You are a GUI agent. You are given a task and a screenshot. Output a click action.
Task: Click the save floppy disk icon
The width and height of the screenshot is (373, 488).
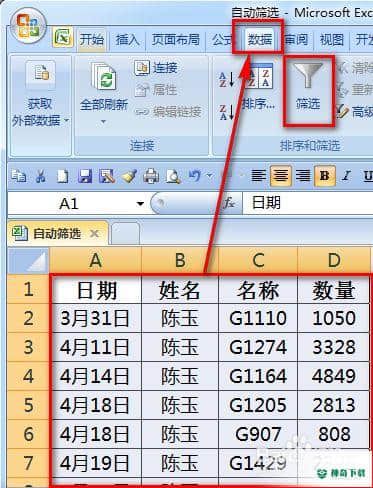pos(85,176)
